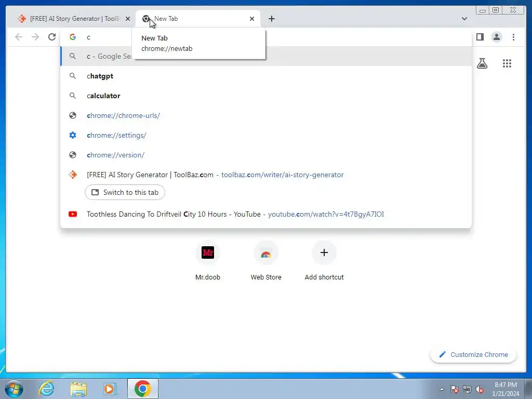Open the Mr.doob shortcut tile
The width and height of the screenshot is (532, 399).
click(208, 262)
